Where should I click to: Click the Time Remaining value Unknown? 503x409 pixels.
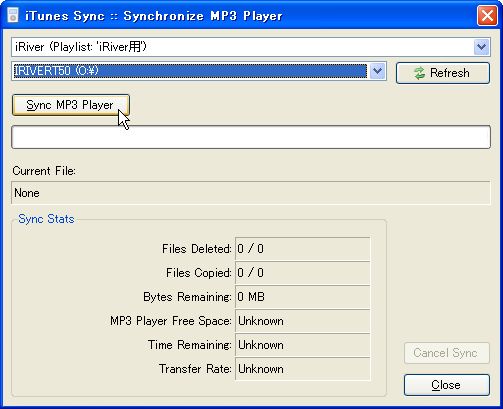[303, 345]
